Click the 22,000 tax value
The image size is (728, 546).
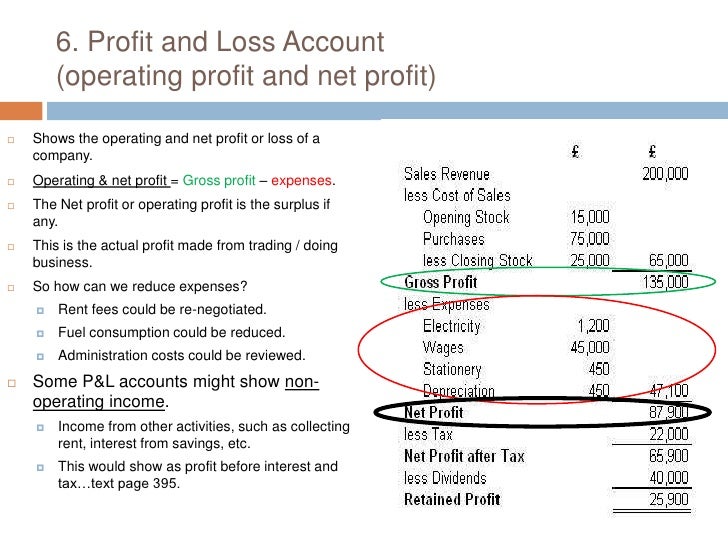[x=669, y=434]
